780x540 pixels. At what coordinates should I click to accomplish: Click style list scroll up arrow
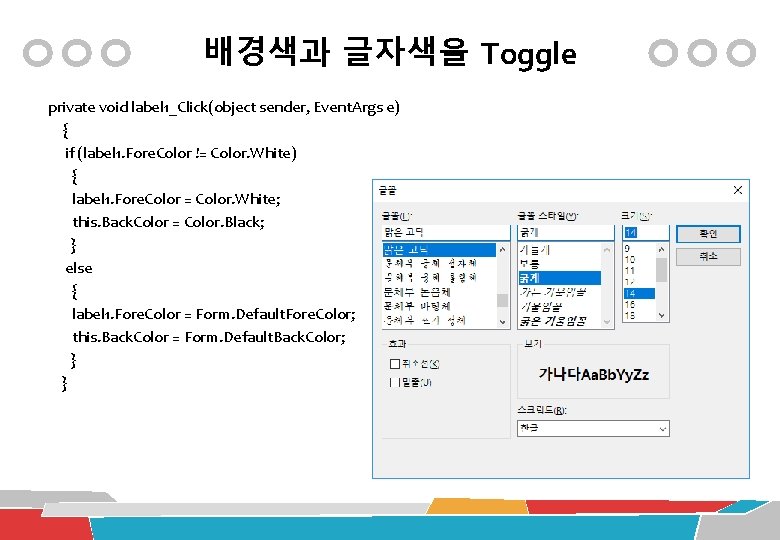coord(607,250)
